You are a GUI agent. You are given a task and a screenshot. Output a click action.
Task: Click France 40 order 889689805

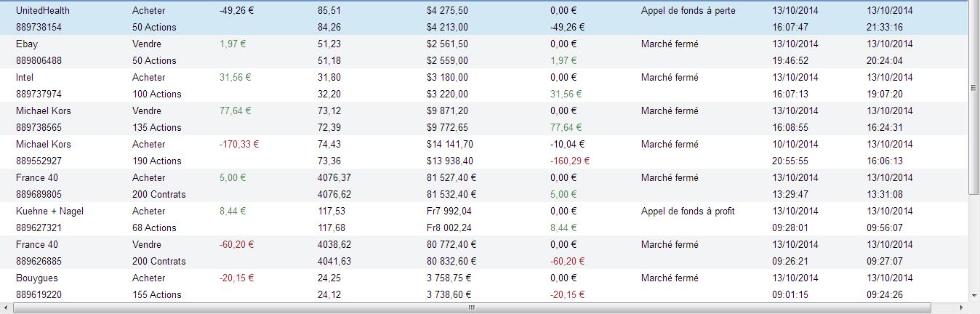point(39,194)
